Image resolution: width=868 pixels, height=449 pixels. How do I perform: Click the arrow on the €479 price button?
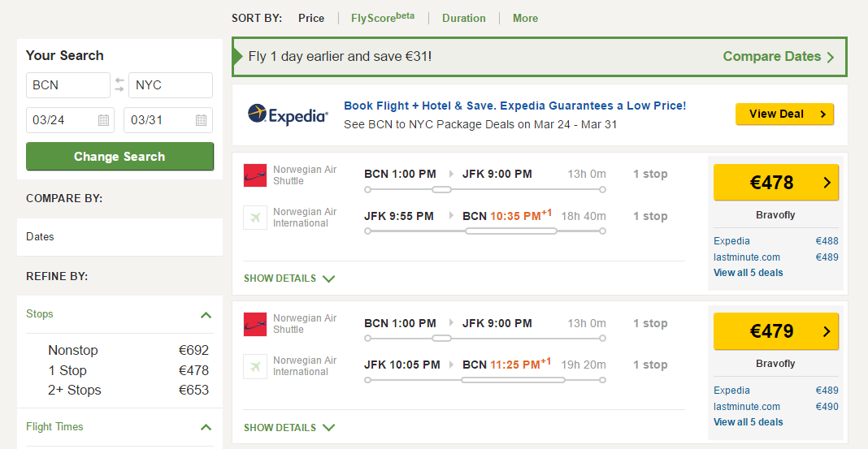(x=827, y=331)
